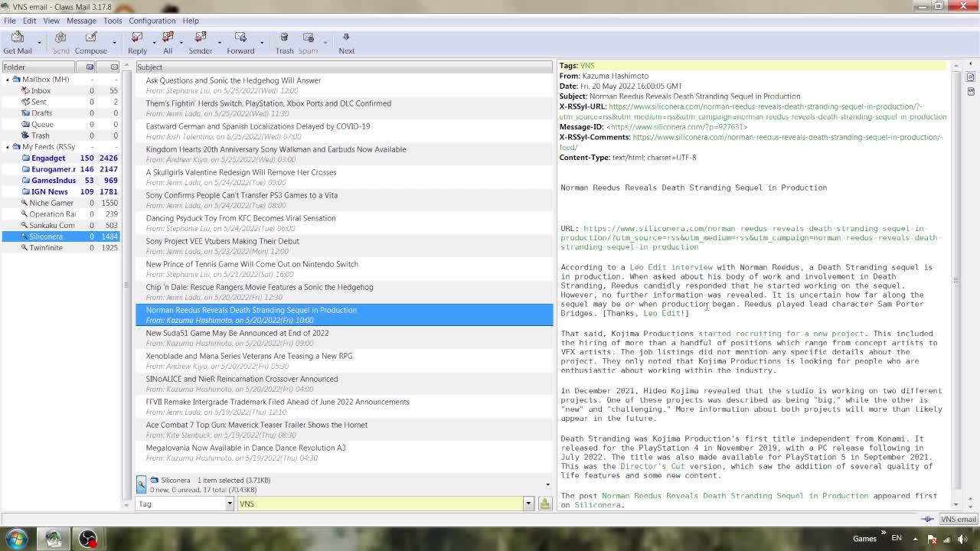Open the search history dropdown arrow
980x551 pixels.
(528, 504)
